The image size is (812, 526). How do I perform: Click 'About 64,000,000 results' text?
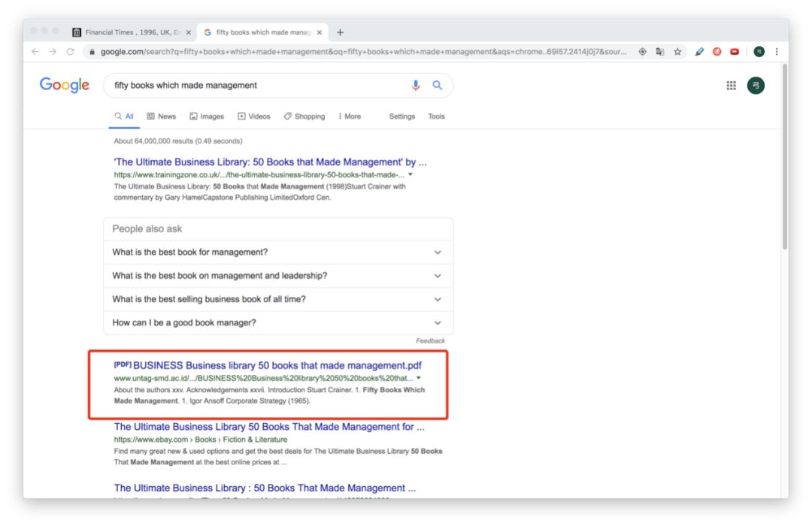coord(178,141)
